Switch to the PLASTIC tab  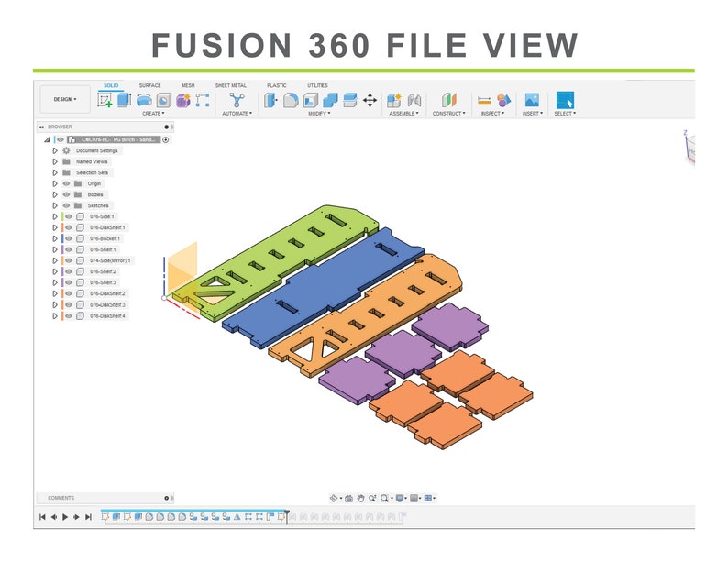(277, 86)
